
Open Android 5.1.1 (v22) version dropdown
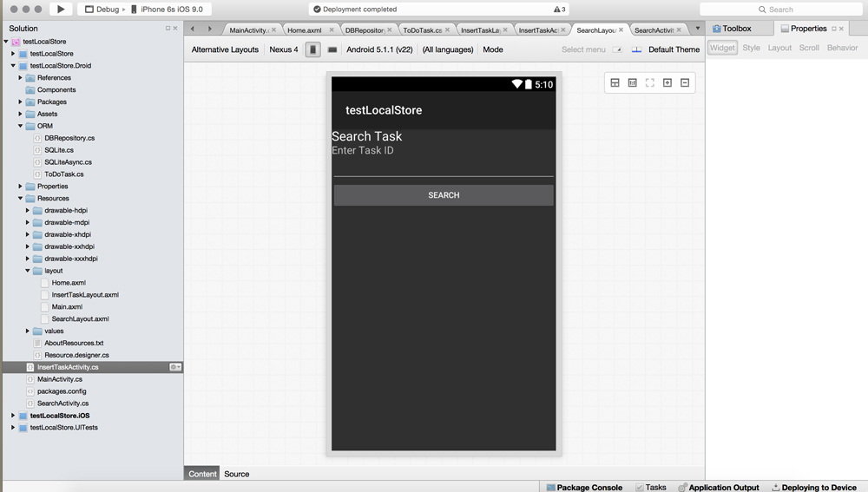pyautogui.click(x=379, y=49)
